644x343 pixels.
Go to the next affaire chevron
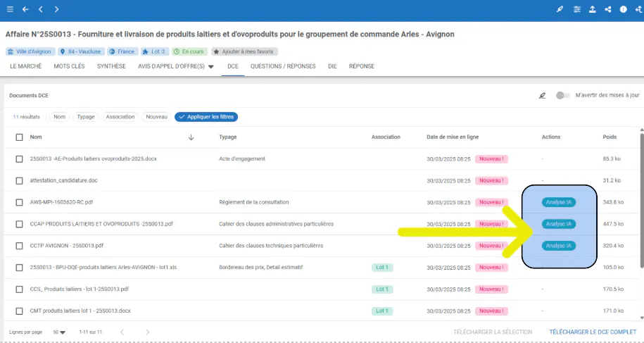56,9
